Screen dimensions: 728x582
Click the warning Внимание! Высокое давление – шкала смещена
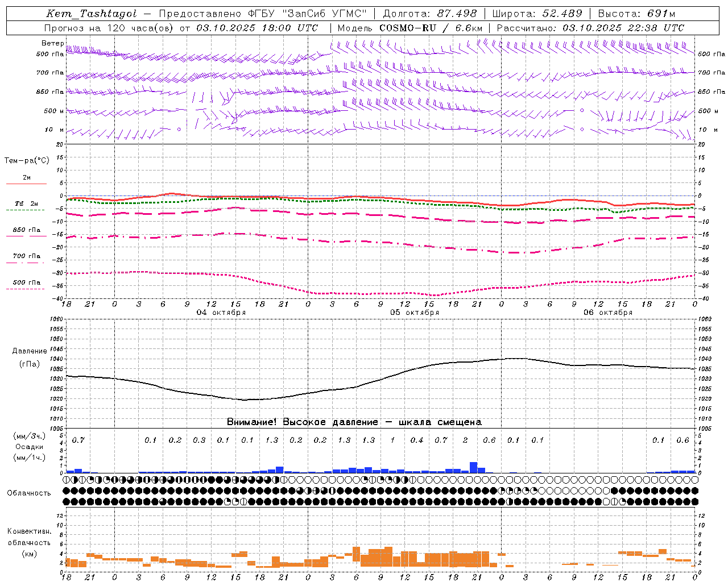pyautogui.click(x=354, y=422)
